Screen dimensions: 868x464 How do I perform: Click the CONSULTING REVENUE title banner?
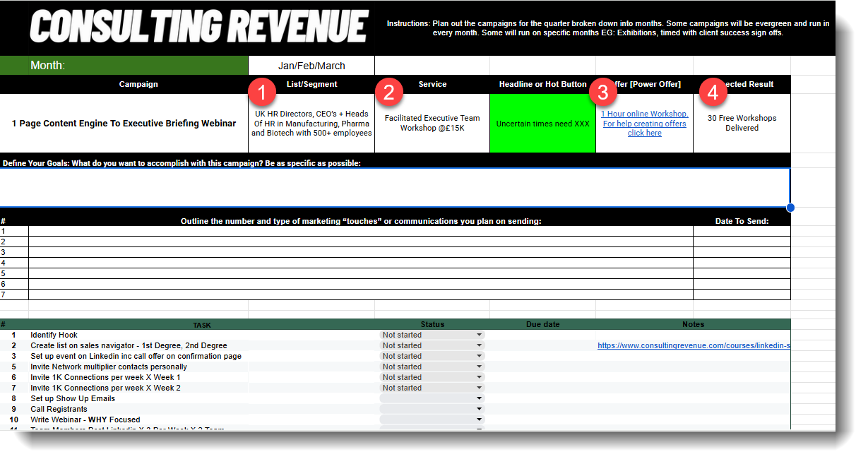pos(199,26)
